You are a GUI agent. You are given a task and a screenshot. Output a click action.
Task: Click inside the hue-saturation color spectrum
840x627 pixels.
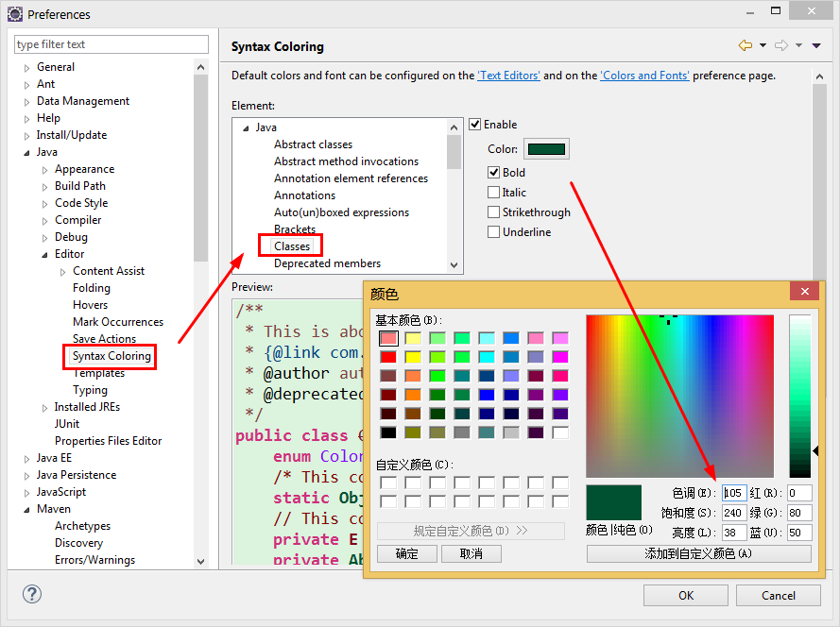tap(679, 397)
